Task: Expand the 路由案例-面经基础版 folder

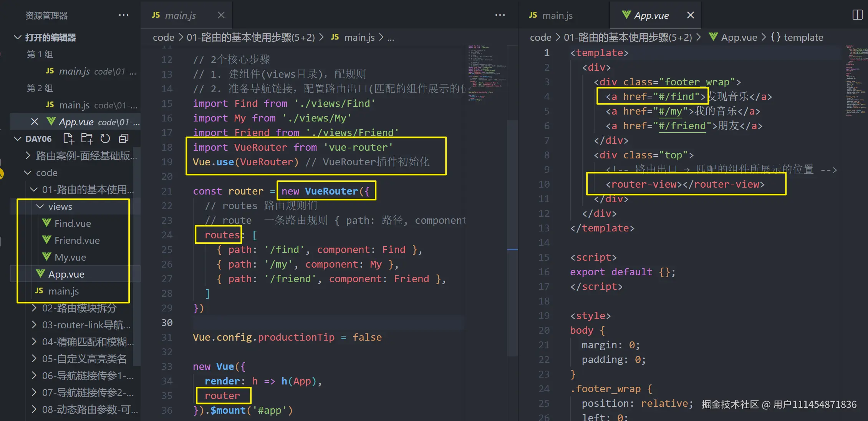Action: point(86,156)
